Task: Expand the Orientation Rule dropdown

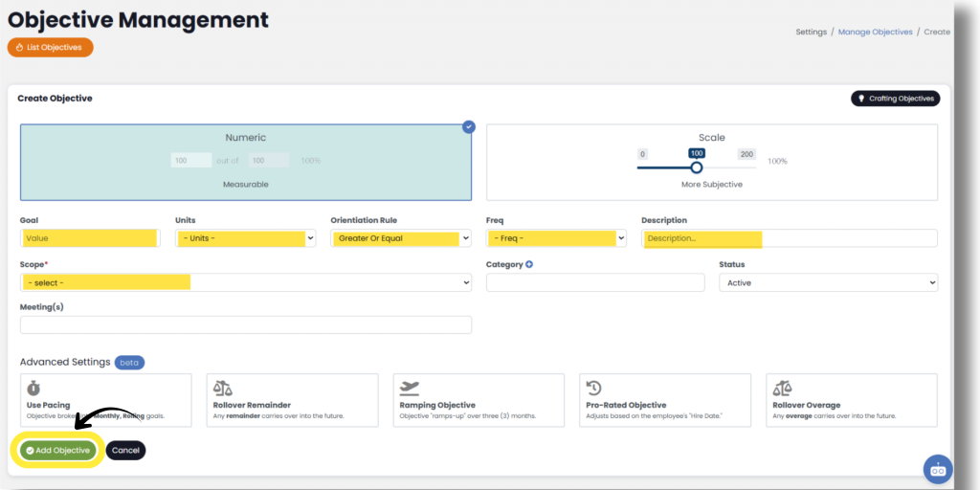Action: point(400,238)
